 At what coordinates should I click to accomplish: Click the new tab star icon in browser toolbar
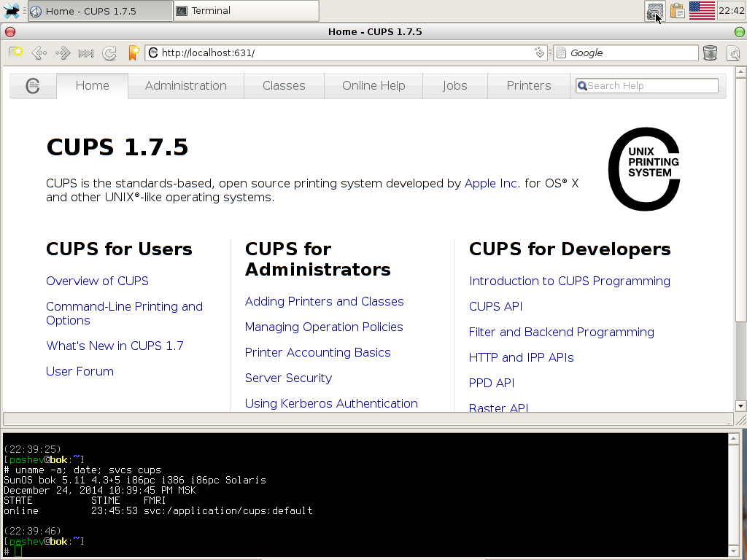(16, 52)
